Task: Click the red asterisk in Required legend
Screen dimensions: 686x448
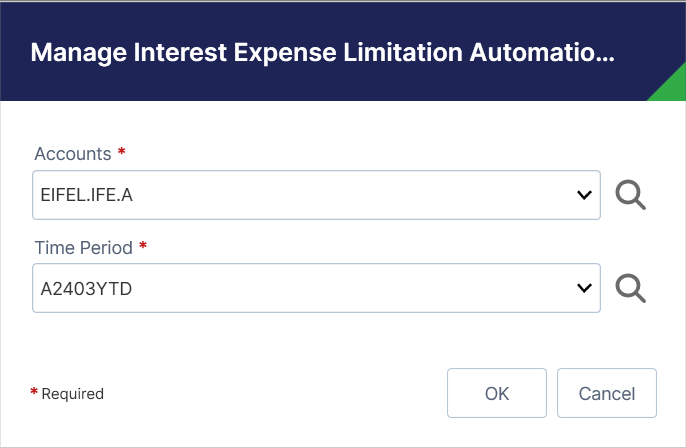Action: click(x=34, y=393)
